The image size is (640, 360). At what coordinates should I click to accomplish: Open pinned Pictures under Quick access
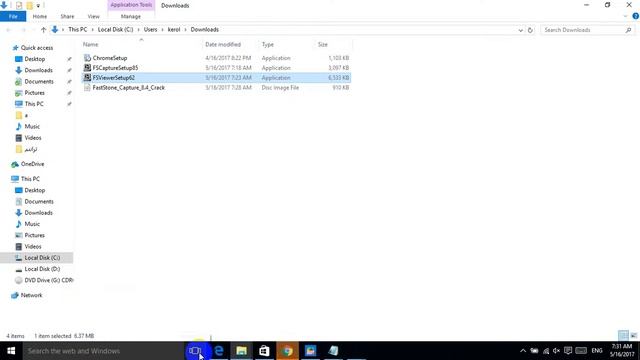coord(34,93)
